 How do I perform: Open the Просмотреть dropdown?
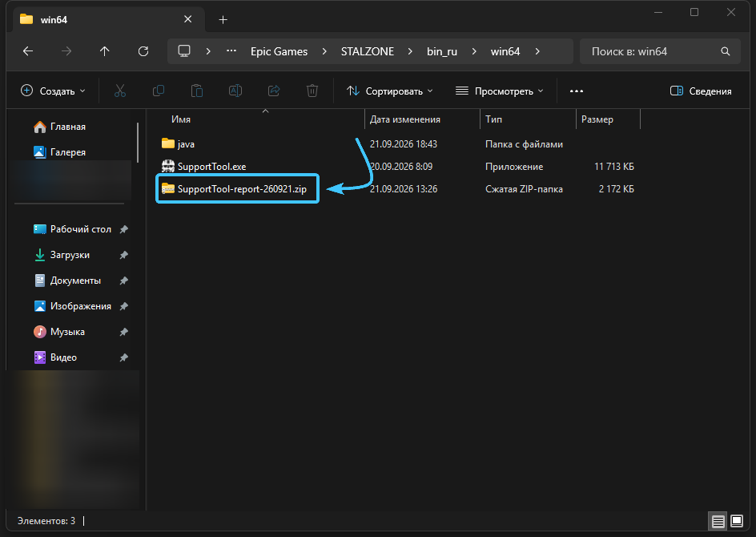(x=499, y=91)
